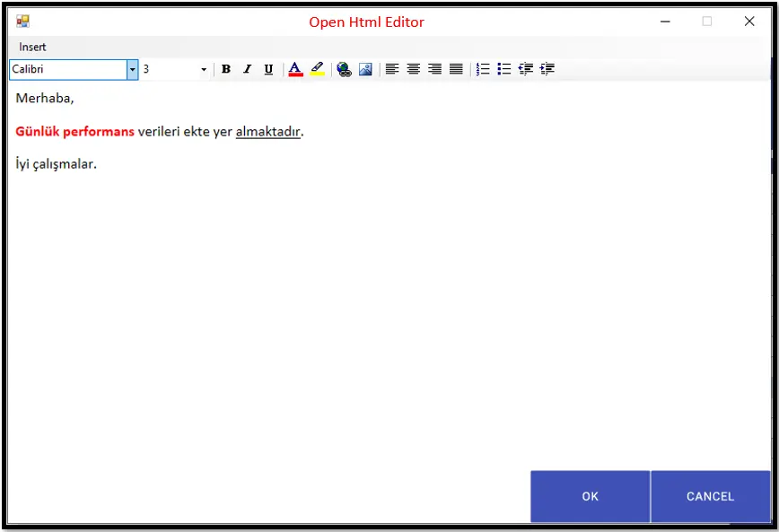Increase indent
Viewport: 779px width, 532px height.
547,69
